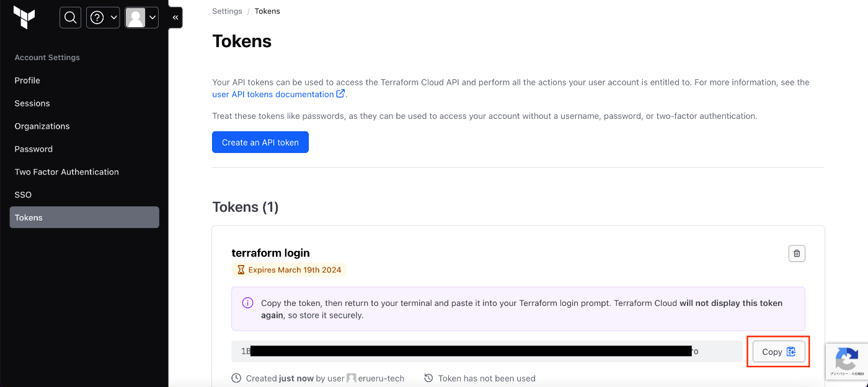Click the hourglass icon by expiry date
This screenshot has width=868, height=387.
[x=241, y=270]
